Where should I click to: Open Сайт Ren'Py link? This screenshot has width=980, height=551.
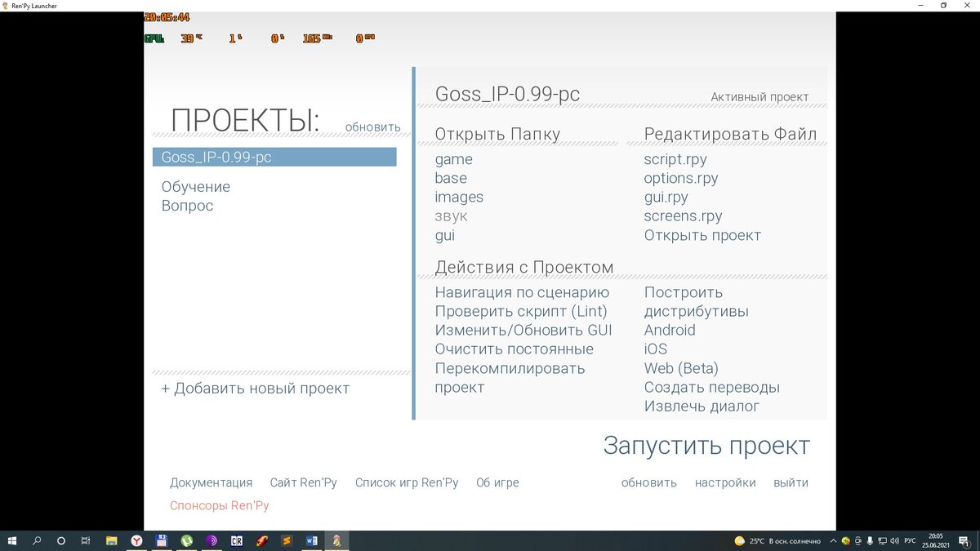pos(304,482)
